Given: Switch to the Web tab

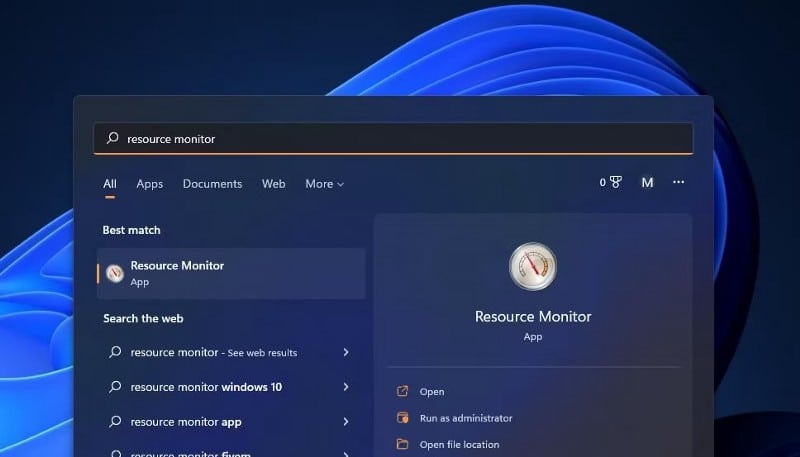Looking at the screenshot, I should [273, 184].
